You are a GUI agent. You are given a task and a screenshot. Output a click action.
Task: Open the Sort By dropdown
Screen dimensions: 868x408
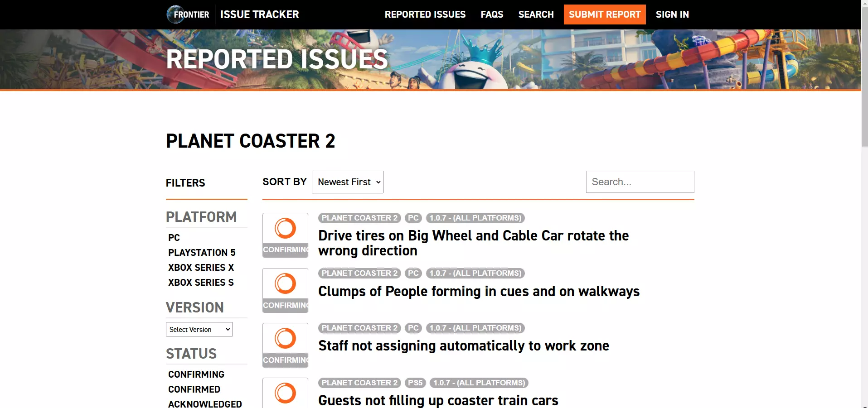point(348,182)
